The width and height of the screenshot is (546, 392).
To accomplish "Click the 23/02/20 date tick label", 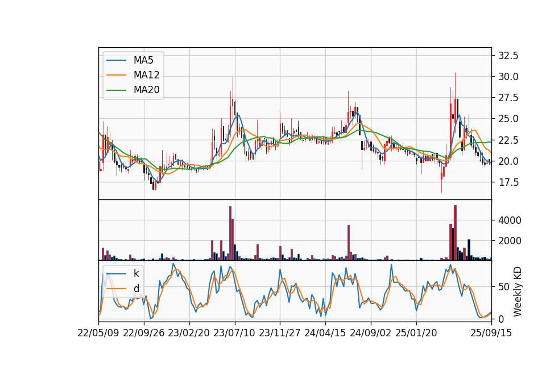I will click(189, 333).
